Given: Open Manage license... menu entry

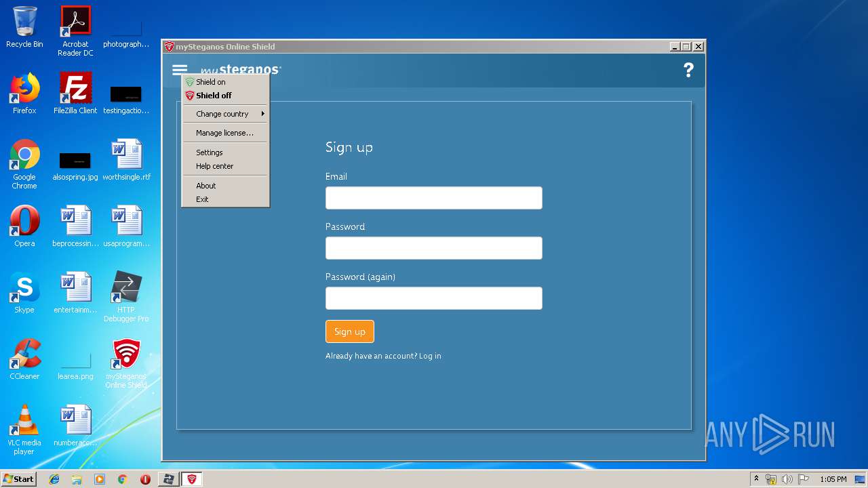Looking at the screenshot, I should point(226,133).
